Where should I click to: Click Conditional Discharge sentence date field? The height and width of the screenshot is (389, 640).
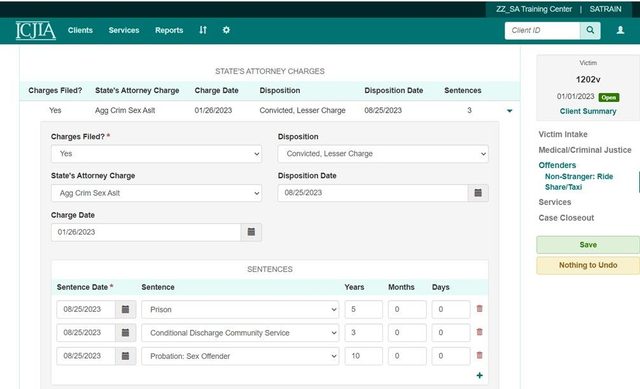pos(86,333)
